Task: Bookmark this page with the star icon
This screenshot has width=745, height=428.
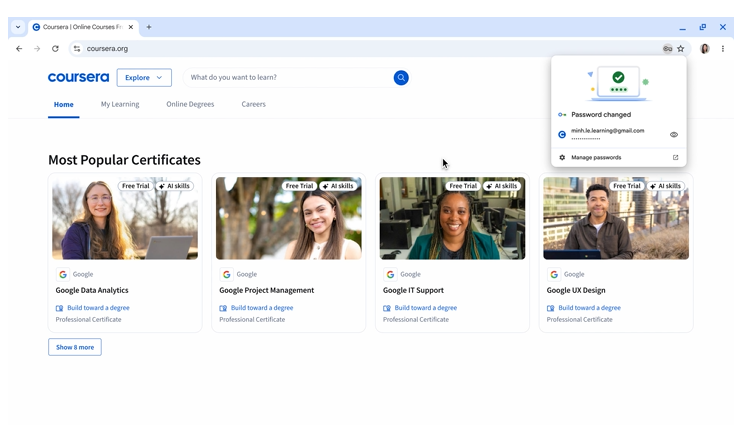Action: point(680,48)
